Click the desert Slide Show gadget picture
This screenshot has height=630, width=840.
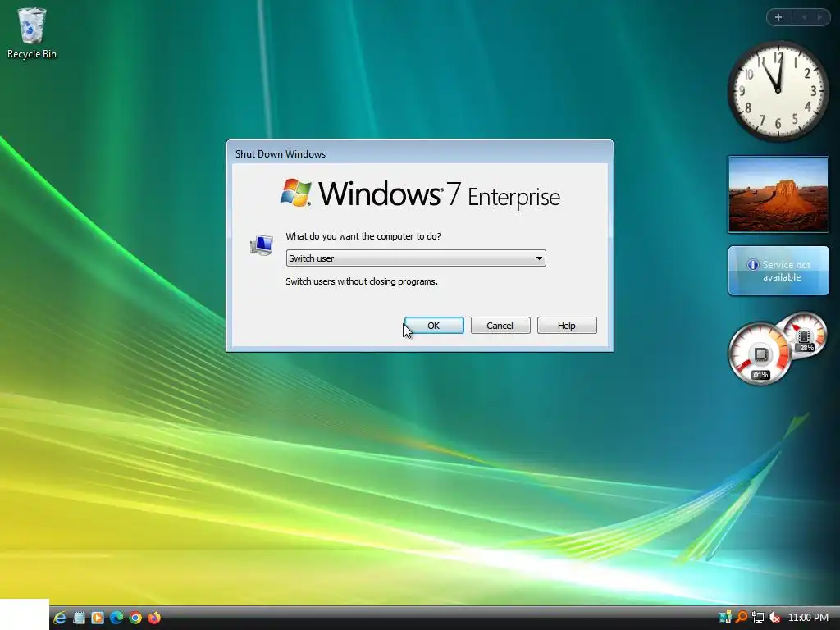coord(778,194)
